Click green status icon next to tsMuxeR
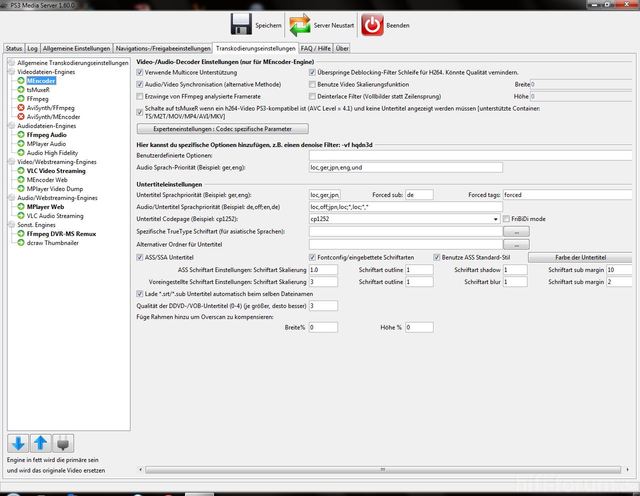 (x=21, y=89)
